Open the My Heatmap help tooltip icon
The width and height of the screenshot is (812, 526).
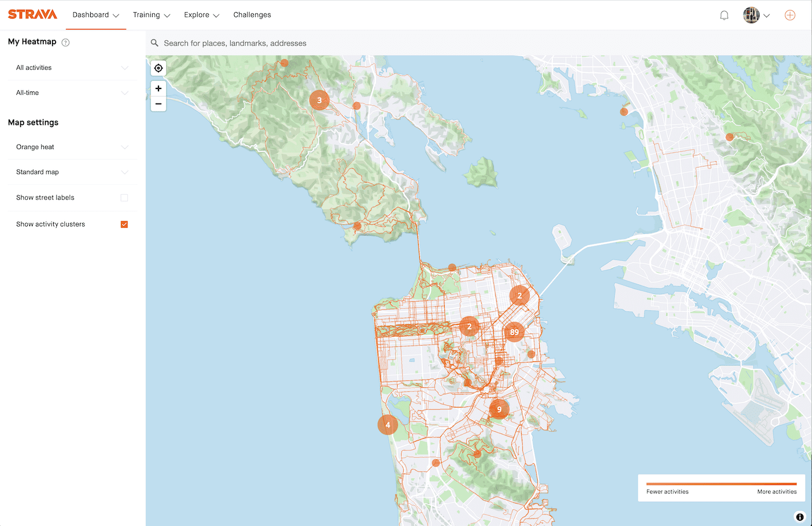click(x=65, y=42)
